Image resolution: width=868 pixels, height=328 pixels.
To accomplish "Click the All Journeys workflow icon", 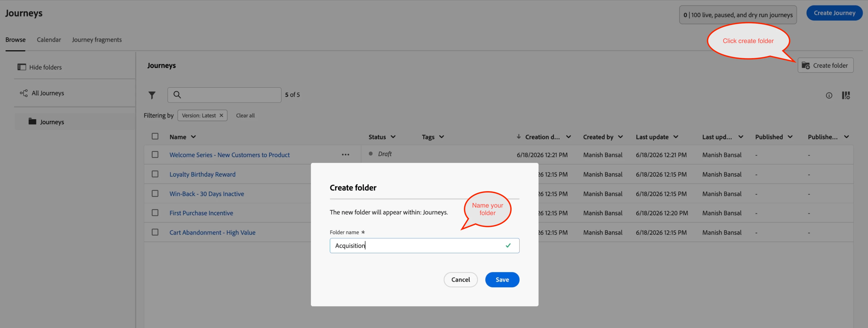I will [x=24, y=93].
